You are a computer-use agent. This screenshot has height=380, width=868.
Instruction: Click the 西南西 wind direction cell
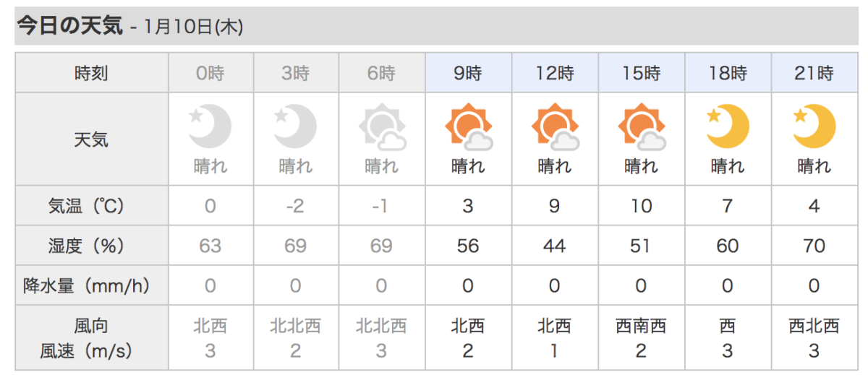click(x=641, y=326)
